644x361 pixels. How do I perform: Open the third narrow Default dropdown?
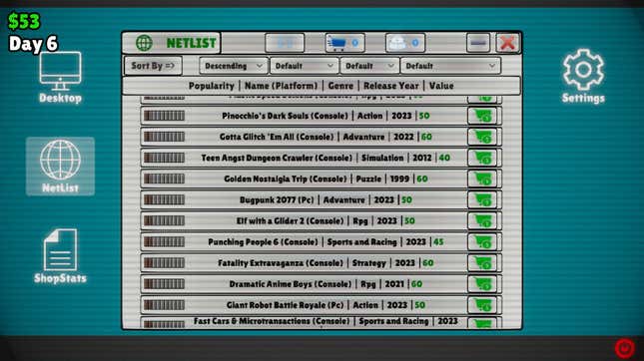pyautogui.click(x=369, y=66)
